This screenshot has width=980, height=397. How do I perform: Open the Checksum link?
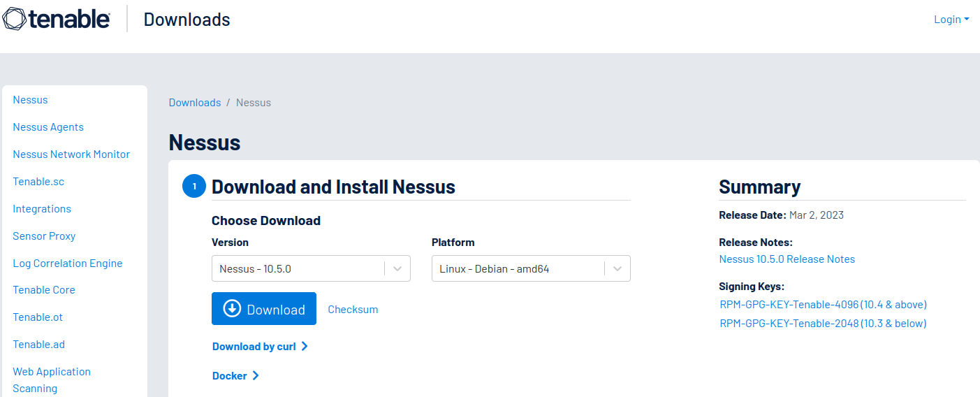[x=353, y=310]
